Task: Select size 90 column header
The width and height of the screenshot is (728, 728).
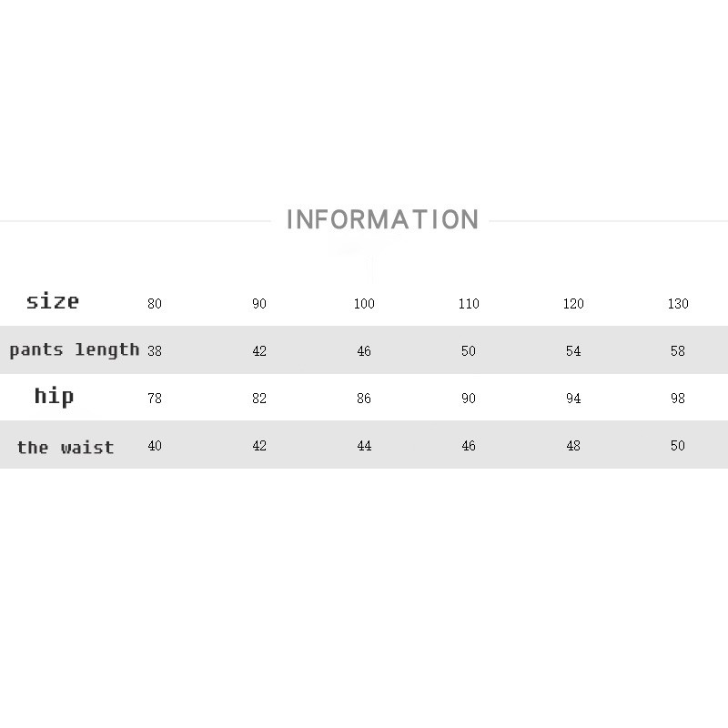Action: pos(259,304)
